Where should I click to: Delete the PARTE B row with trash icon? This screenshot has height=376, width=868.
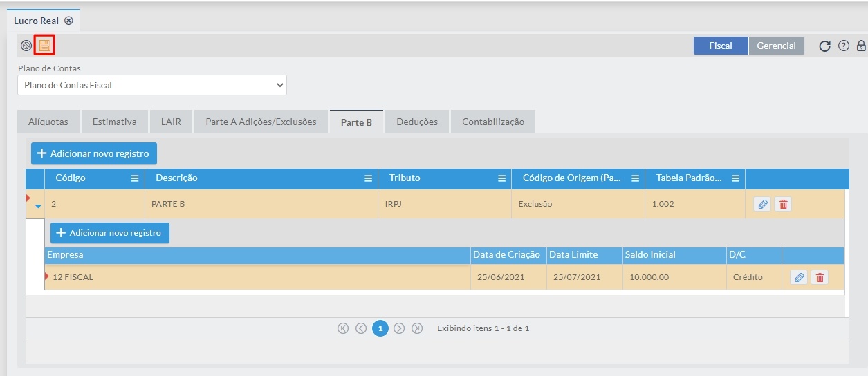point(783,204)
